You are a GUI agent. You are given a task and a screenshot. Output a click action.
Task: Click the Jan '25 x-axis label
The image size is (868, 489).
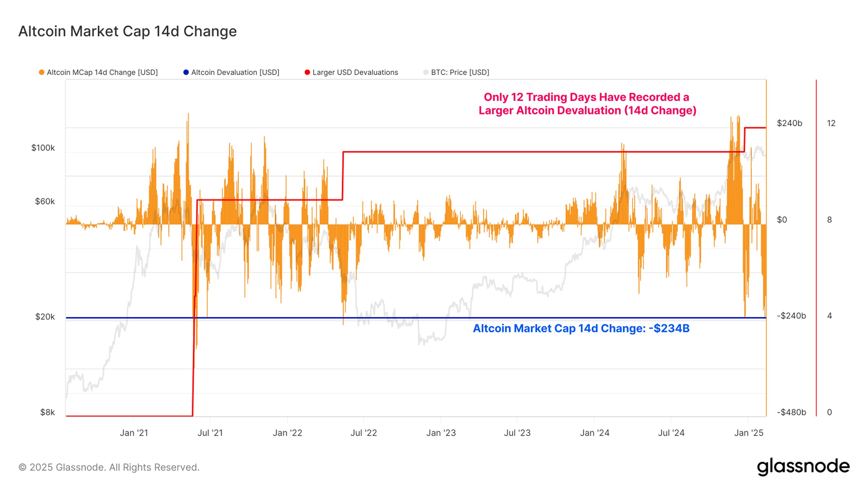pos(748,433)
